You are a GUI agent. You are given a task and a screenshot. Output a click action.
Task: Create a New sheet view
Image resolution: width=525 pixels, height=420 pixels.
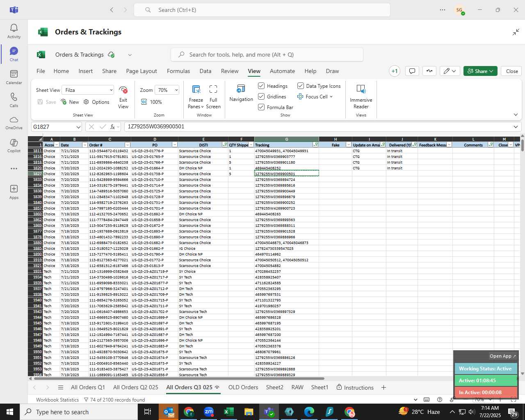[x=70, y=102]
